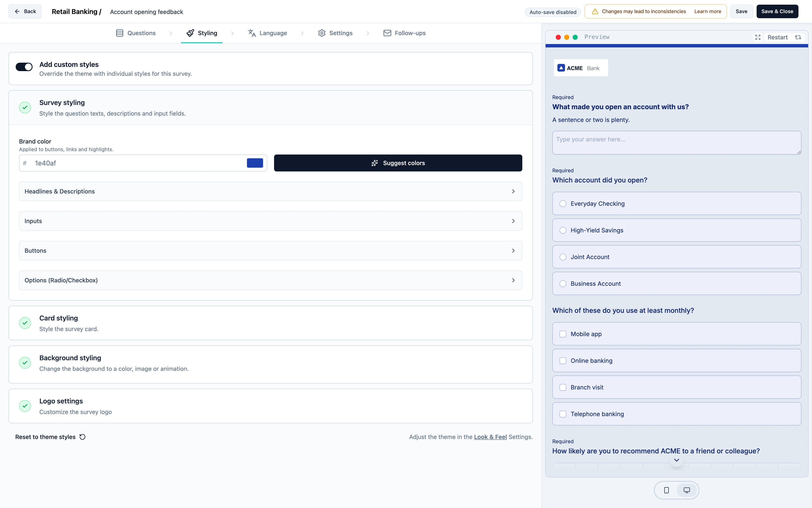Viewport: 812px width, 508px height.
Task: Click the preview fullscreen expand icon
Action: [758, 37]
